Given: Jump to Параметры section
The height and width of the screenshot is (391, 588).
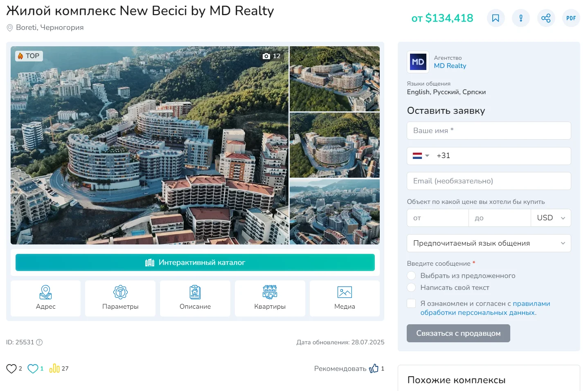Looking at the screenshot, I should [x=120, y=298].
